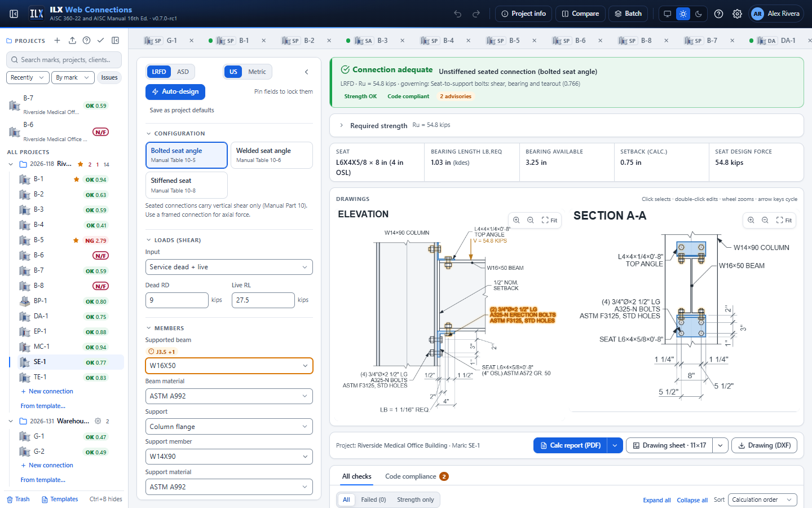Zoom in on the Section A-A drawing
Viewport: 812px width, 508px height.
click(751, 220)
